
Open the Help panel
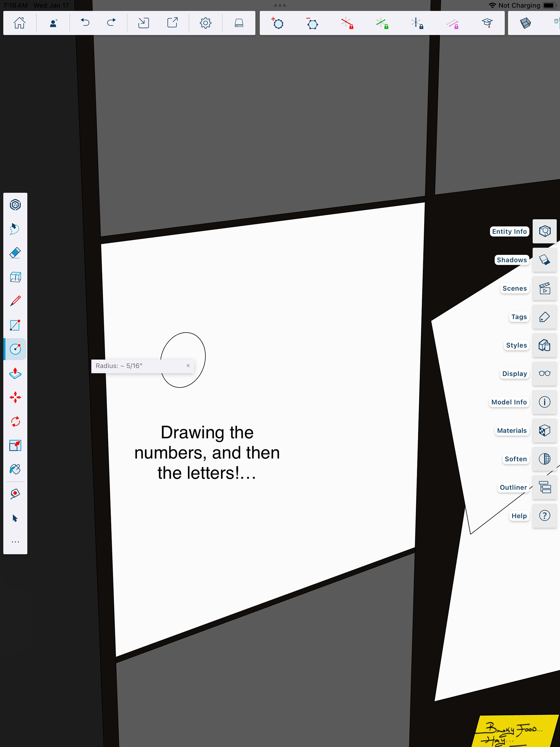pyautogui.click(x=544, y=516)
